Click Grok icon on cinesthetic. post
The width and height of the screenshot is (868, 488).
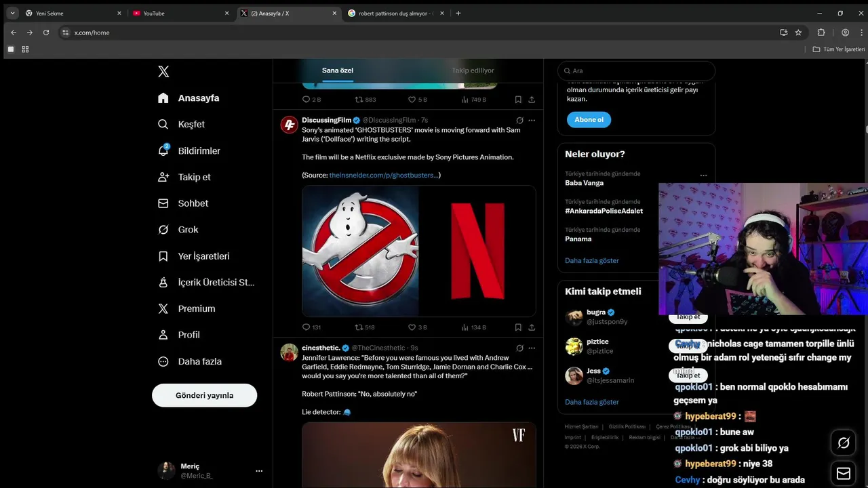tap(519, 348)
